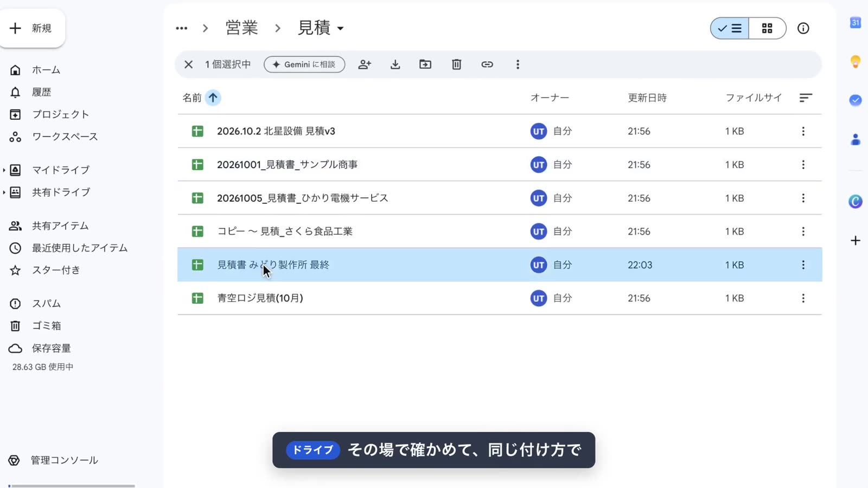Open the 見積 folder dropdown
The width and height of the screenshot is (868, 488).
pos(321,28)
